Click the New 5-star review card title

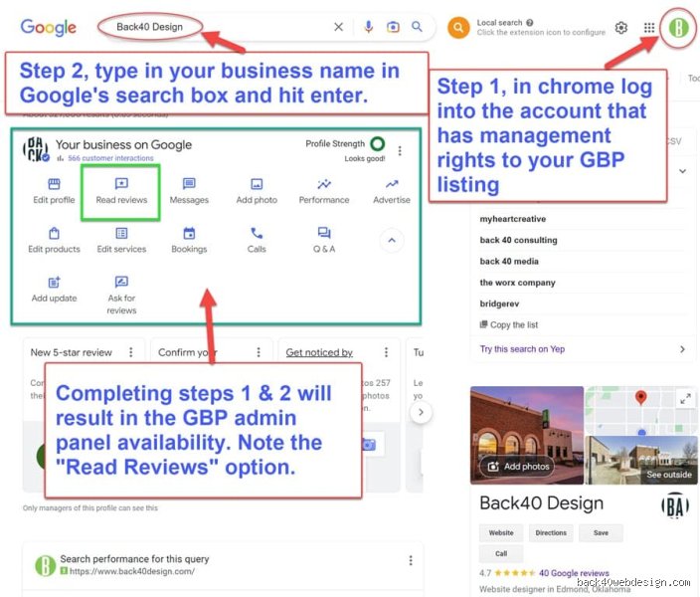coord(71,352)
